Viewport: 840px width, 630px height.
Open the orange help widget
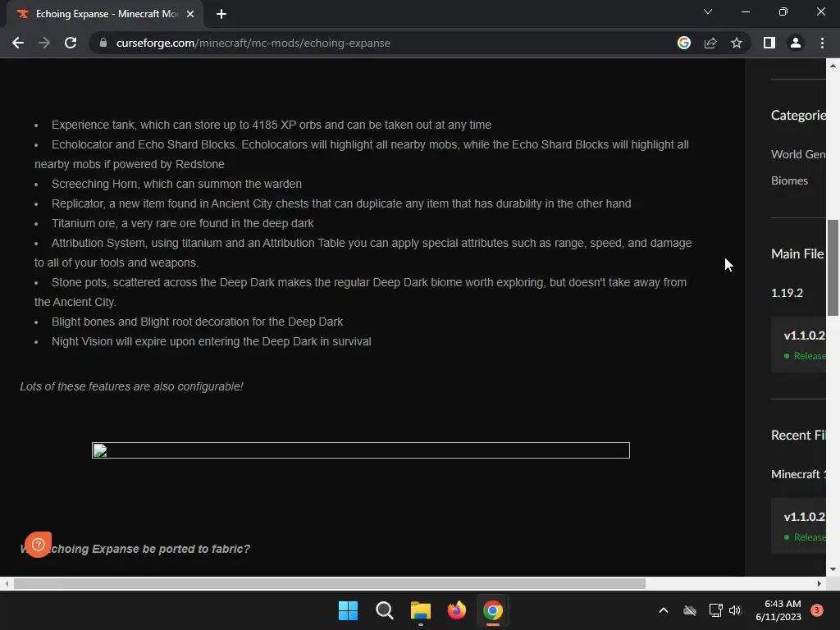point(38,545)
